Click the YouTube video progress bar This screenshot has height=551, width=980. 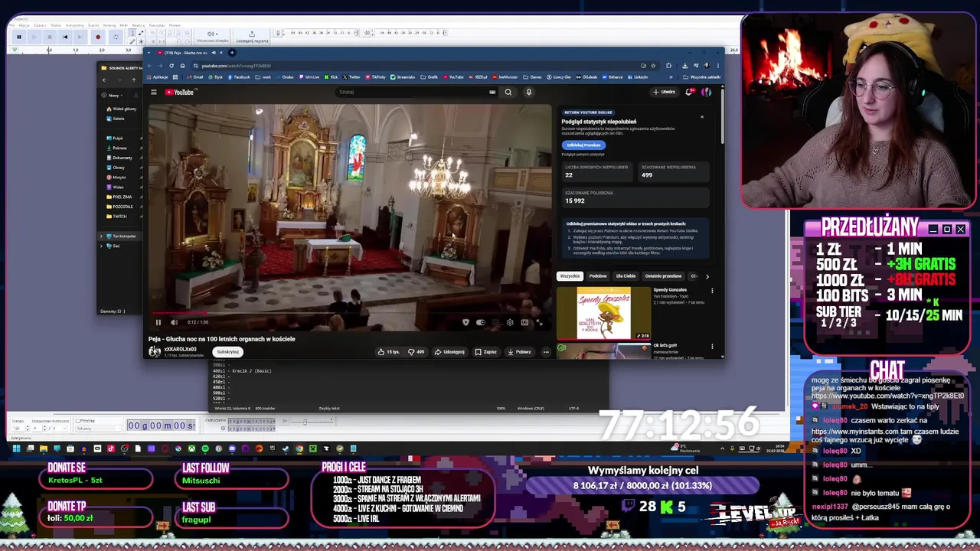(x=349, y=313)
